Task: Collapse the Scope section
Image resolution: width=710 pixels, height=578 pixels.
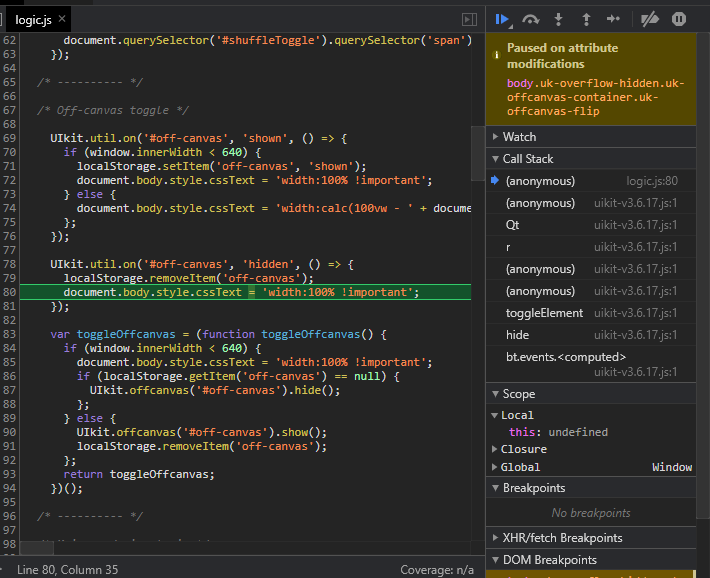Action: click(x=591, y=394)
